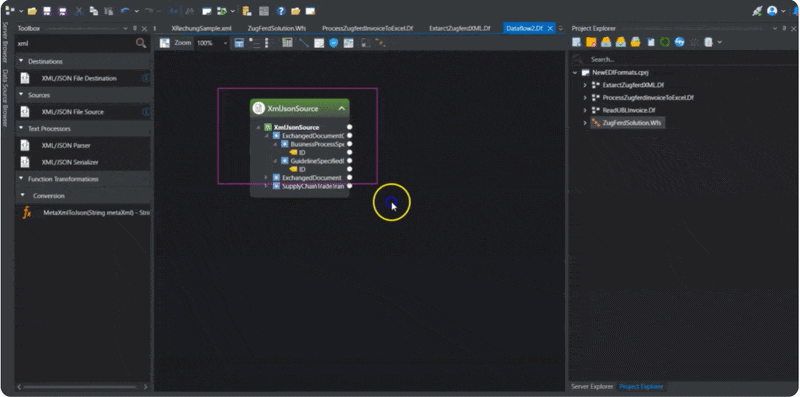Collapse the Text Processors toolbox section

[21, 129]
